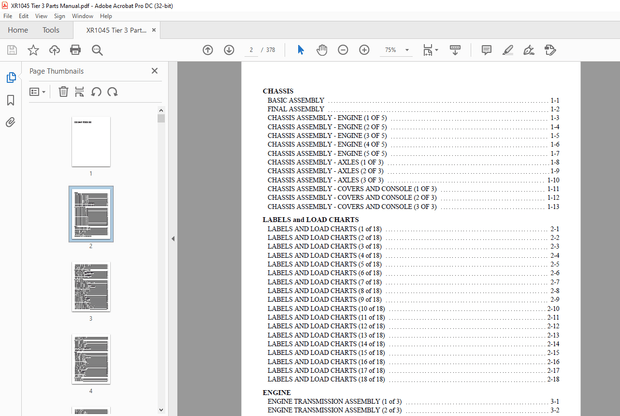Open LABELS AND LOAD CHARTS (18 of 18) entry
620x416 pixels.
point(413,379)
